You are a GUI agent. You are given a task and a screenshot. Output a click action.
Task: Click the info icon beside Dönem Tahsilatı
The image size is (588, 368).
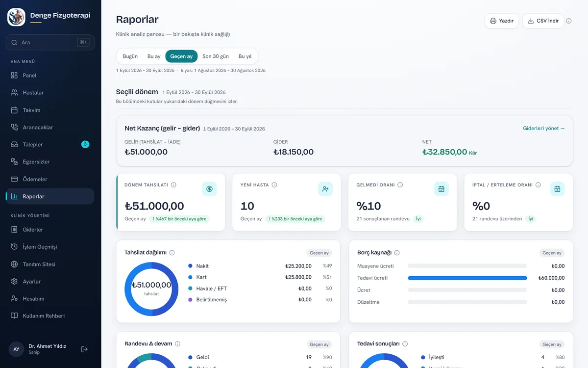(173, 185)
